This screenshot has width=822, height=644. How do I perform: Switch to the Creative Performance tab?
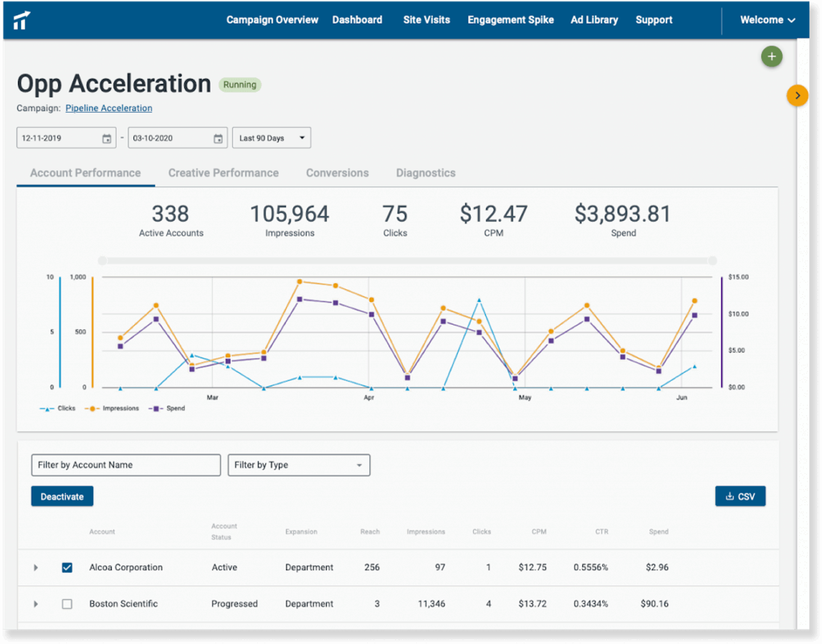point(223,173)
